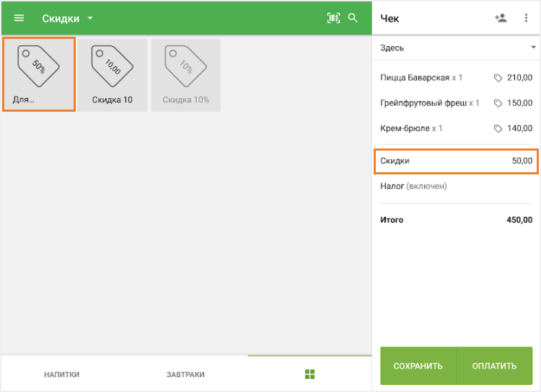Click the discount tag icon beside 140,00

pos(498,129)
